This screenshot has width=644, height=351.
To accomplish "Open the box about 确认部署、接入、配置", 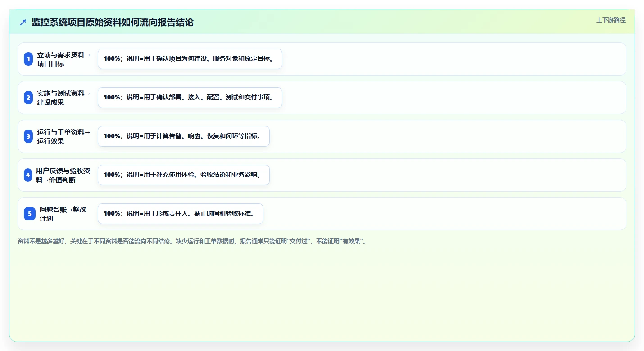I will pos(190,98).
